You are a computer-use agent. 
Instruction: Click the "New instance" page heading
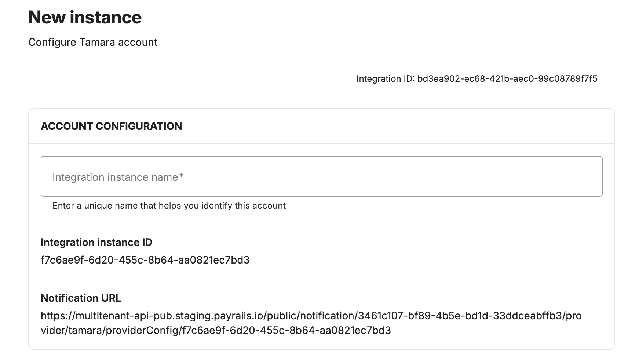[85, 17]
